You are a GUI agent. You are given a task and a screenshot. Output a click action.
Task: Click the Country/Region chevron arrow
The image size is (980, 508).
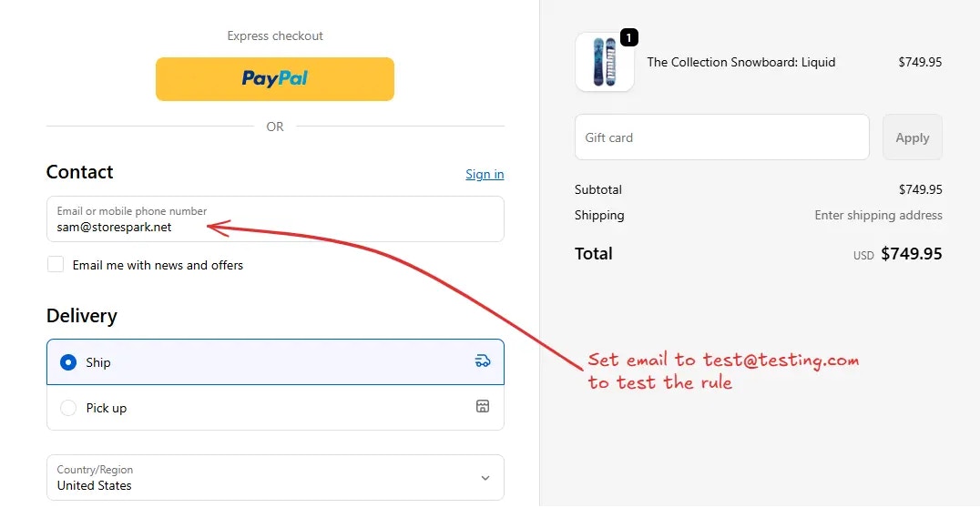pos(485,478)
